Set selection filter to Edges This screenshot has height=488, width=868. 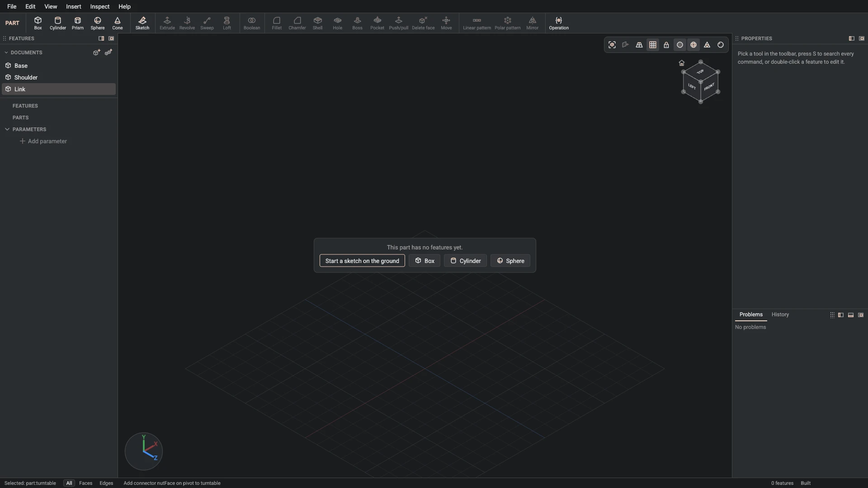point(106,483)
